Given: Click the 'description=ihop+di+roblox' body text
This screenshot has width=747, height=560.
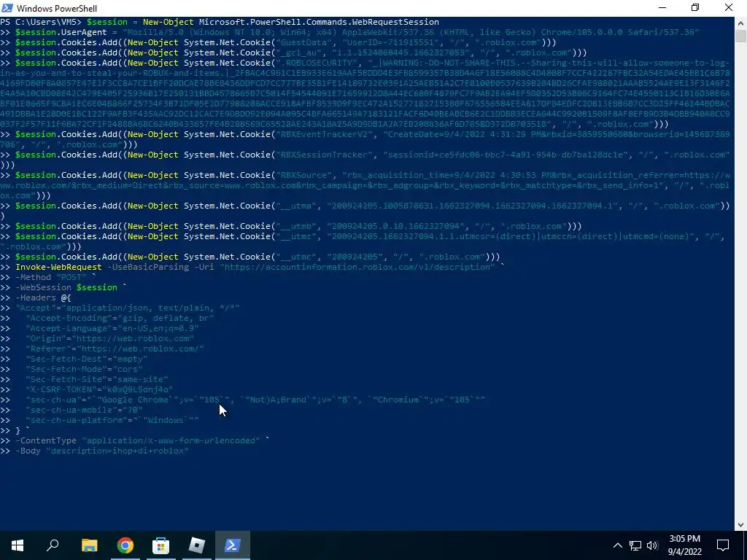Looking at the screenshot, I should click(117, 451).
